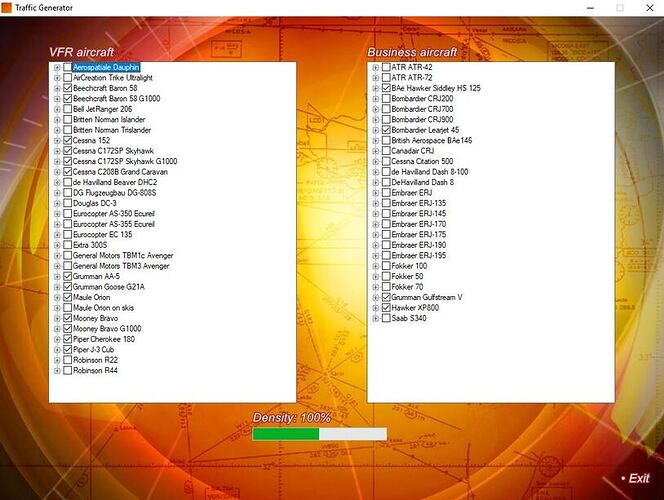Uncheck the Bombardier Learjet 45 checkbox

point(386,130)
